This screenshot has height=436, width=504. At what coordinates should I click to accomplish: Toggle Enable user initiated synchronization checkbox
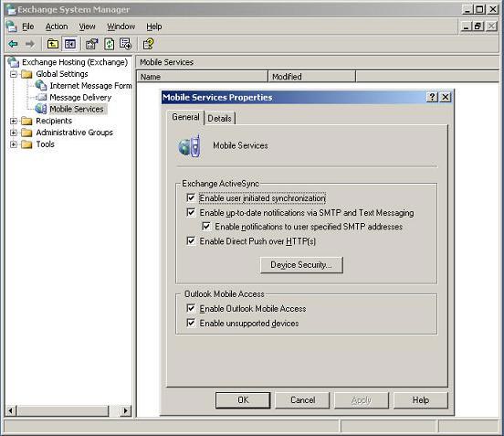point(191,197)
